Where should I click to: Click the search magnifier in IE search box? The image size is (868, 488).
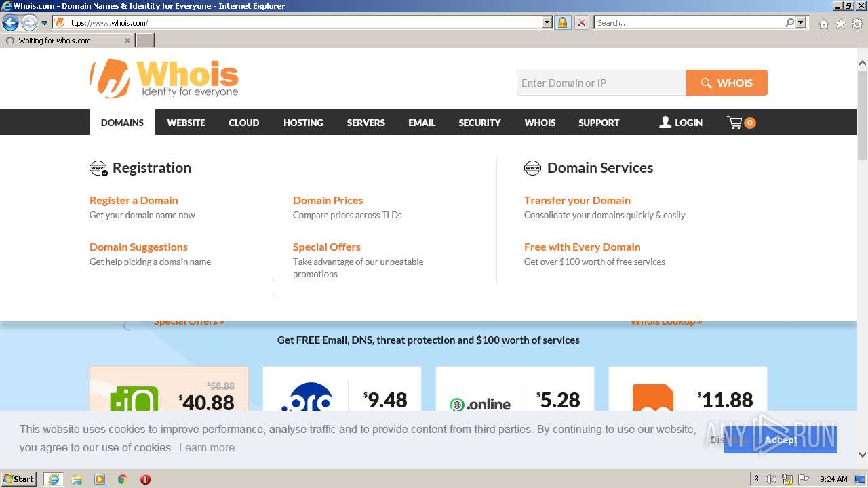789,22
